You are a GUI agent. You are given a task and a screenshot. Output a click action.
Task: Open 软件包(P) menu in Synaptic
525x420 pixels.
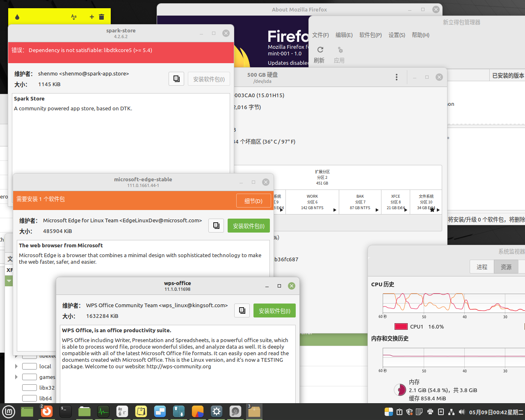click(x=370, y=35)
